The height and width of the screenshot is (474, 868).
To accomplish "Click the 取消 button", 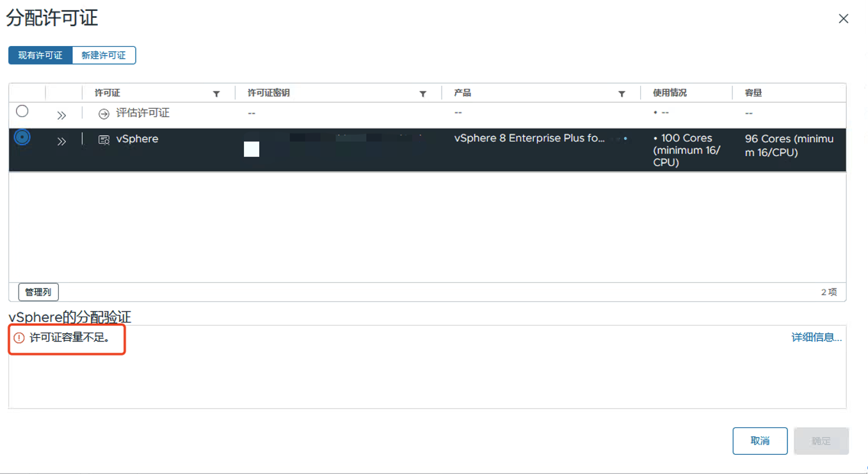I will click(x=760, y=441).
